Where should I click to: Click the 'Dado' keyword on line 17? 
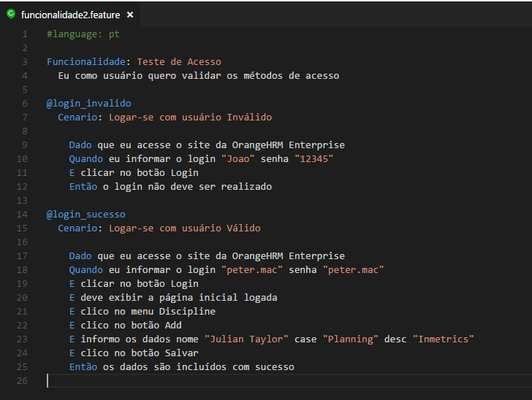coord(80,256)
